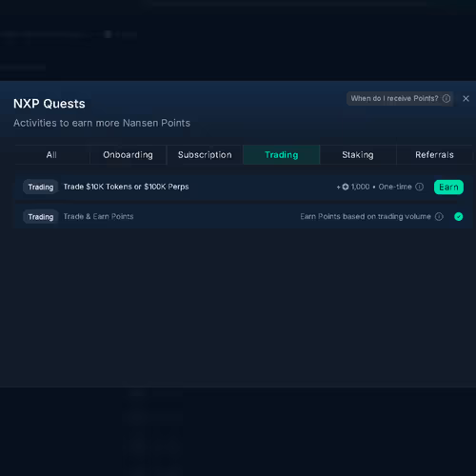Close the NXP Quests panel
Screen dimensions: 476x476
466,99
